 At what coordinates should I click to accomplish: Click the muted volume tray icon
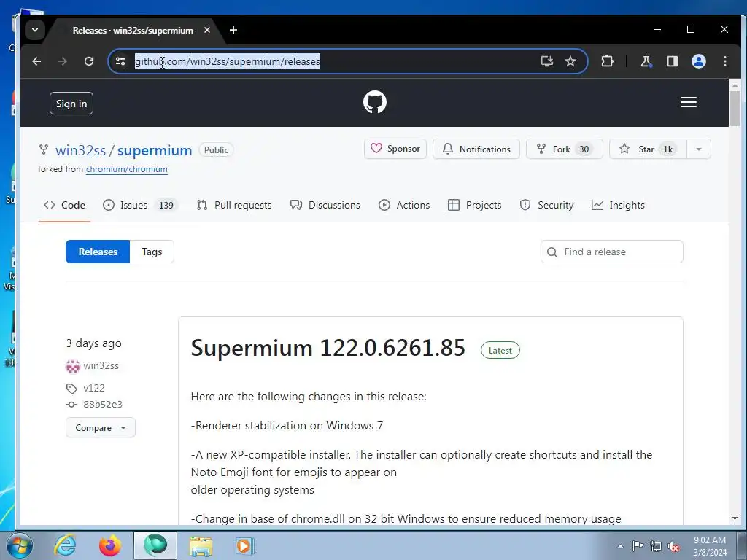[x=673, y=546]
